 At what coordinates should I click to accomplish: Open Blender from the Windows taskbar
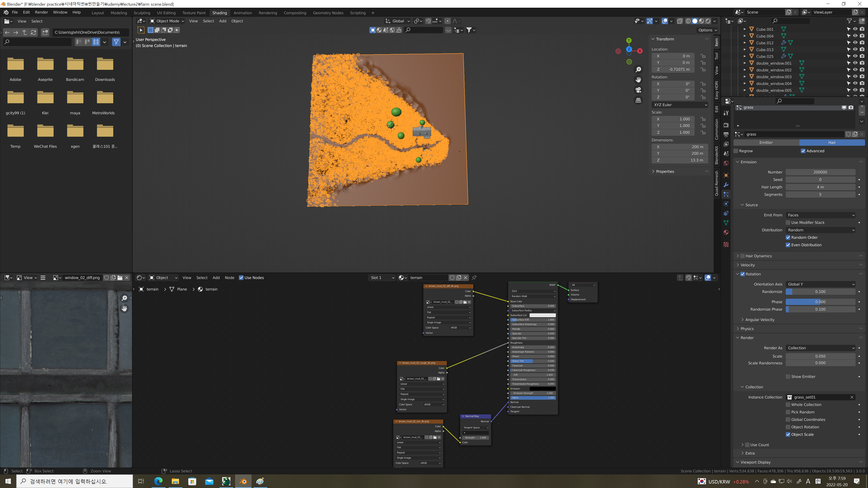[x=243, y=481]
